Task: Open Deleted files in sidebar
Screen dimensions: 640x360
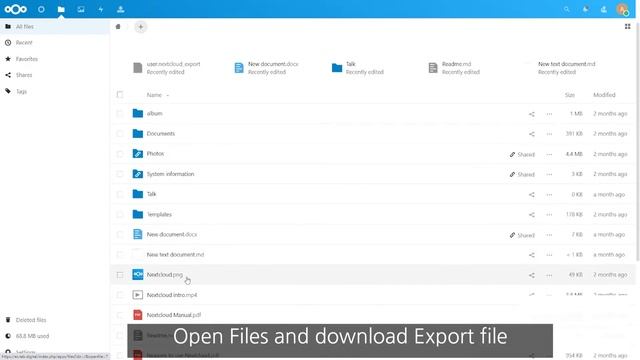Action: [x=55, y=320]
